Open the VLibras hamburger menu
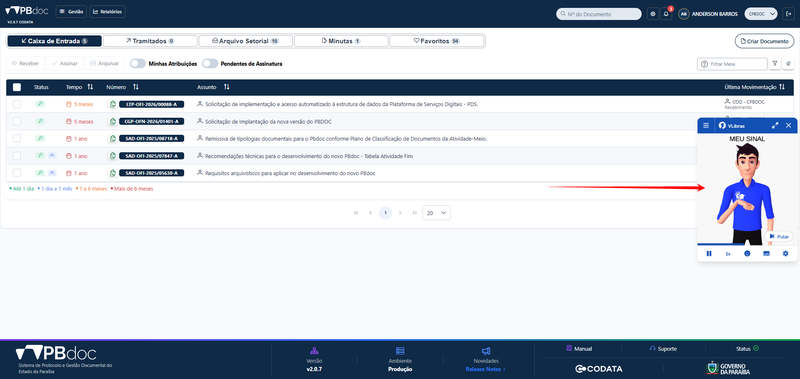Image resolution: width=800 pixels, height=379 pixels. (x=706, y=125)
